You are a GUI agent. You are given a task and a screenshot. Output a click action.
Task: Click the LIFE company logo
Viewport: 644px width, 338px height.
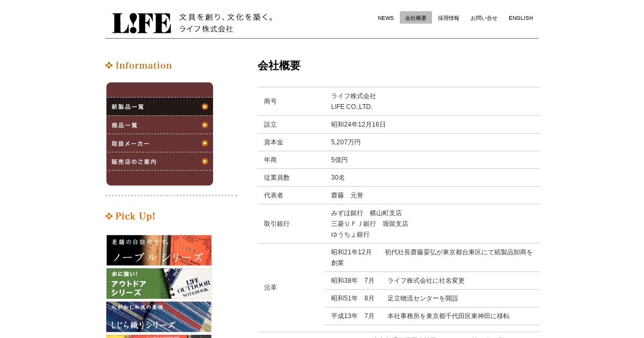(x=141, y=23)
